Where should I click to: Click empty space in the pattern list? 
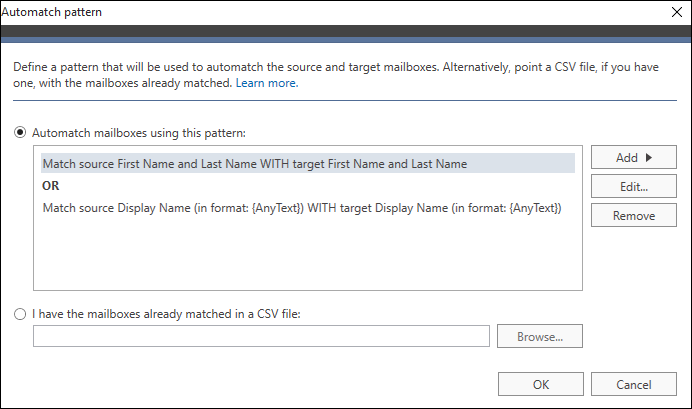pos(308,256)
